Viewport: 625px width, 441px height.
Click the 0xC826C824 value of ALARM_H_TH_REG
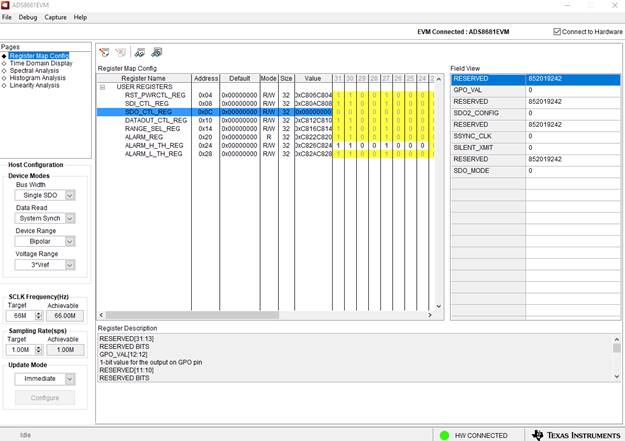(313, 146)
